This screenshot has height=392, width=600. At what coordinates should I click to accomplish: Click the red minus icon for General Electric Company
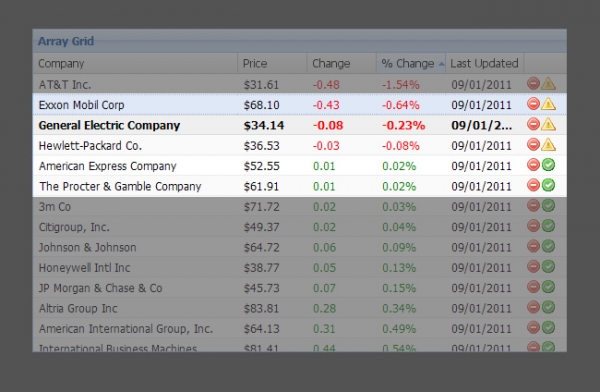533,124
